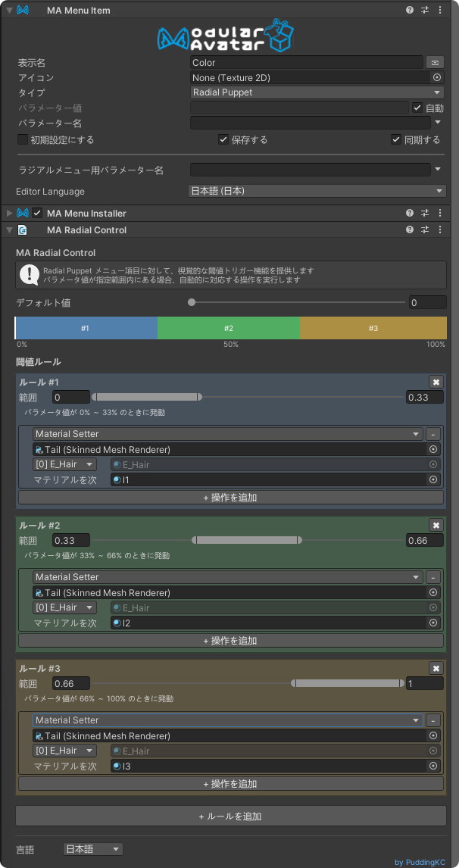Click ルール #3 minimum field showing 0.66

[71, 683]
